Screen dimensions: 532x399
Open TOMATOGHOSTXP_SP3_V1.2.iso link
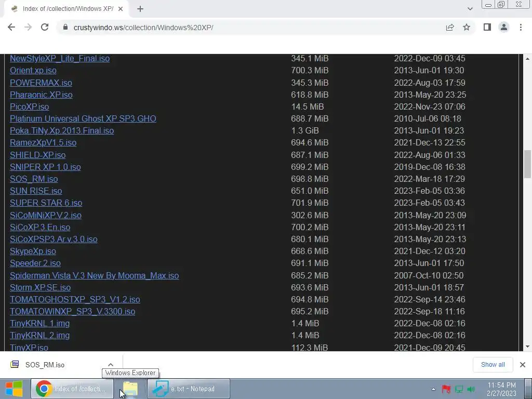click(75, 300)
